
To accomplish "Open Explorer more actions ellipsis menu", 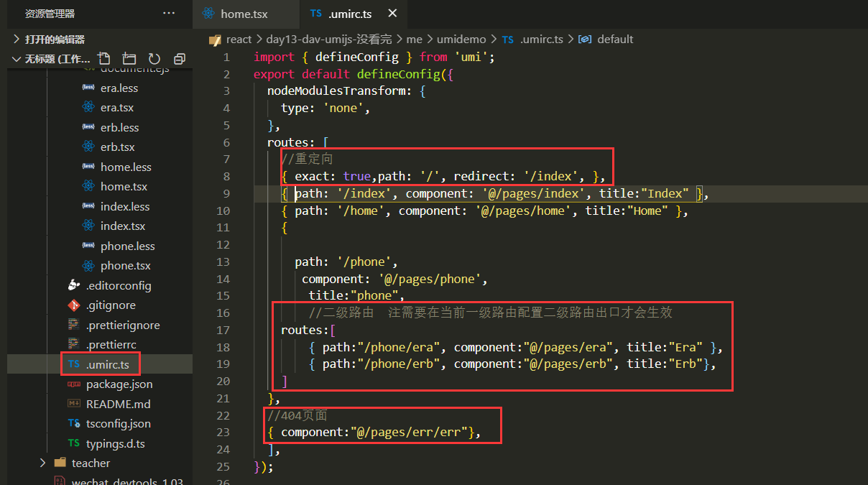I will click(x=169, y=14).
